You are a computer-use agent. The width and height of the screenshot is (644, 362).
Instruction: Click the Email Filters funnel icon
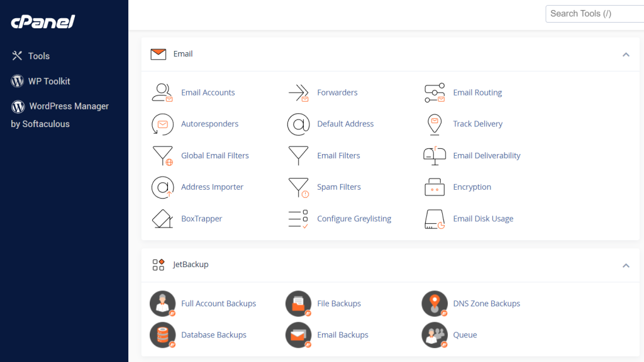(x=299, y=156)
